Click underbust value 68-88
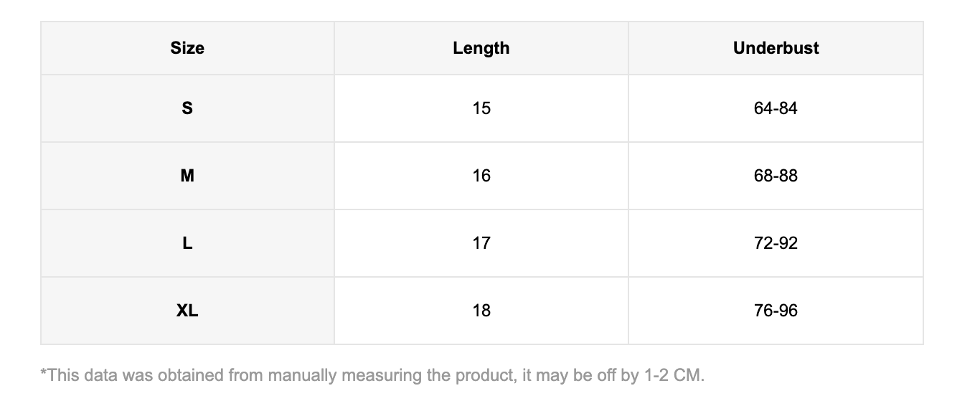 776,176
